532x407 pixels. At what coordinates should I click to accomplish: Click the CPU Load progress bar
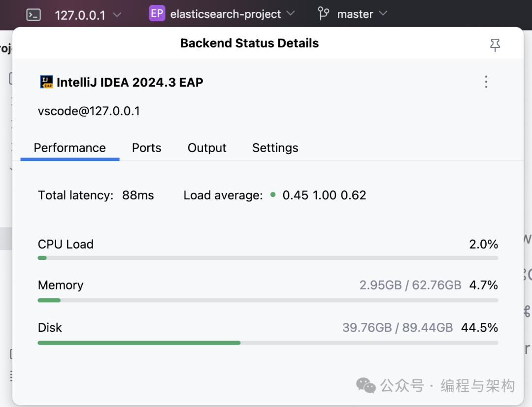coord(267,257)
